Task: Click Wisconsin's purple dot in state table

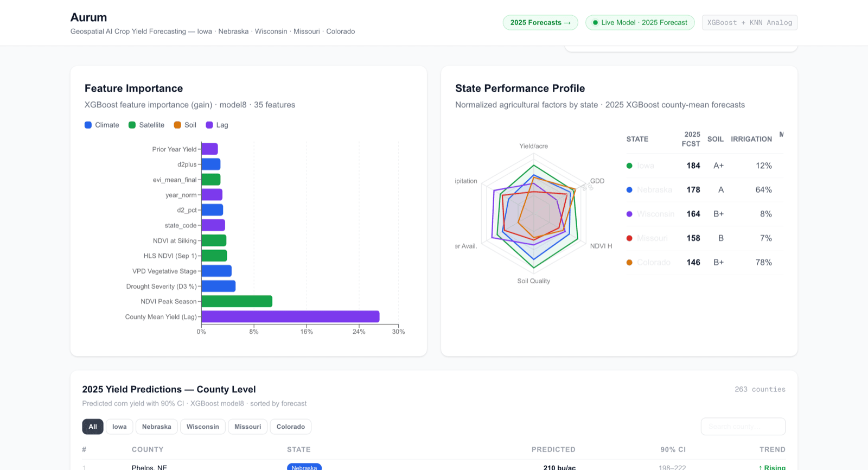Action: (x=629, y=214)
